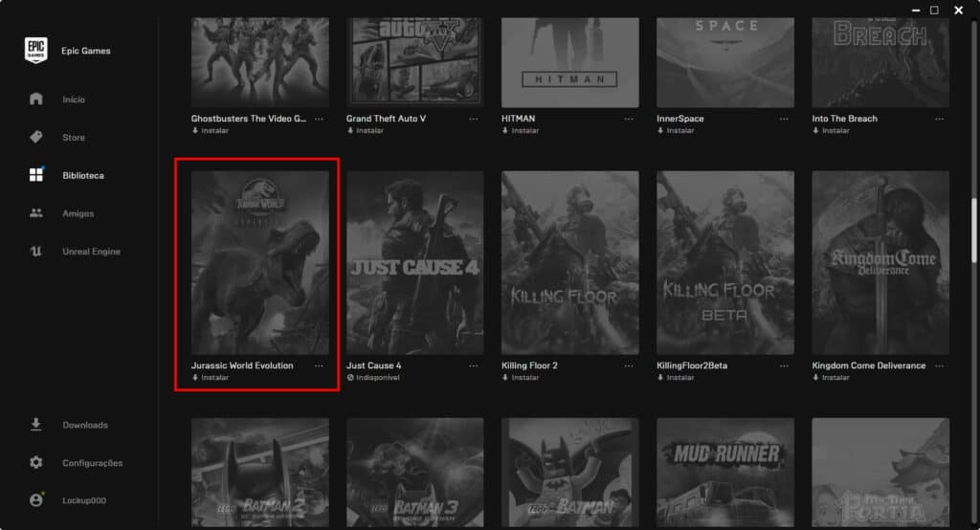
Task: Minimize the Epic Games launcher window
Action: point(916,11)
